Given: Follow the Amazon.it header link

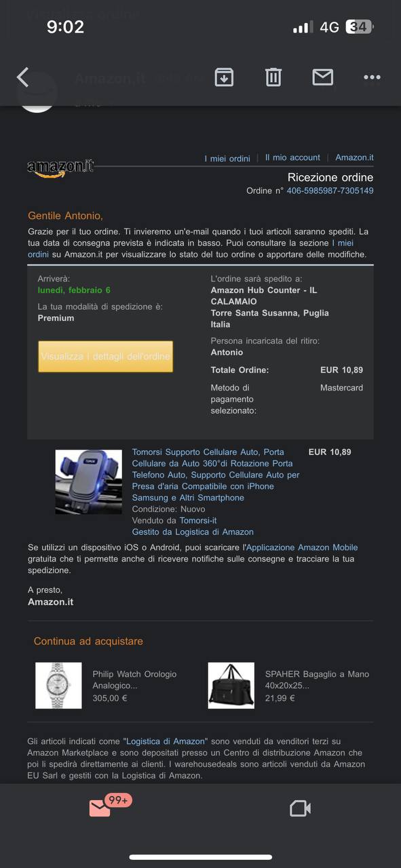Looking at the screenshot, I should 354,157.
